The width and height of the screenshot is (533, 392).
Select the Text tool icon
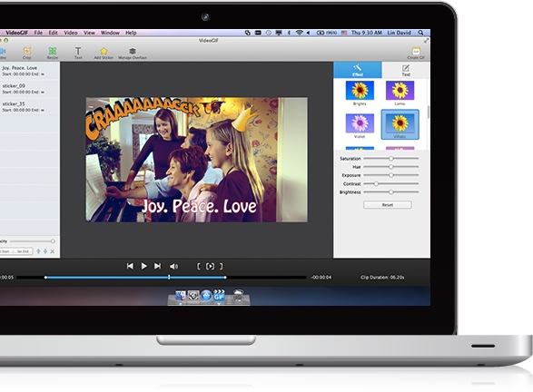point(78,53)
